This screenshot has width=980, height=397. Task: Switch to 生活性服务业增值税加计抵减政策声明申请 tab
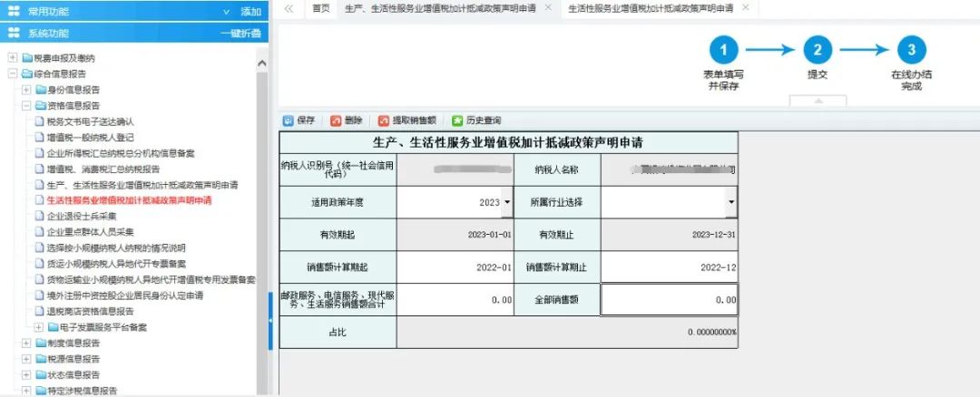tap(651, 8)
